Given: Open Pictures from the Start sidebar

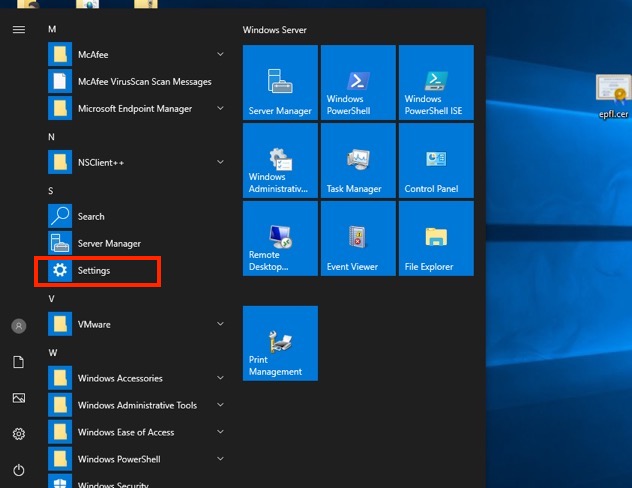Looking at the screenshot, I should click(x=19, y=398).
